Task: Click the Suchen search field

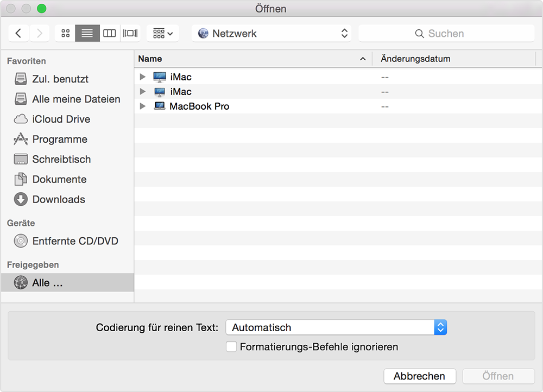Action: pos(446,33)
